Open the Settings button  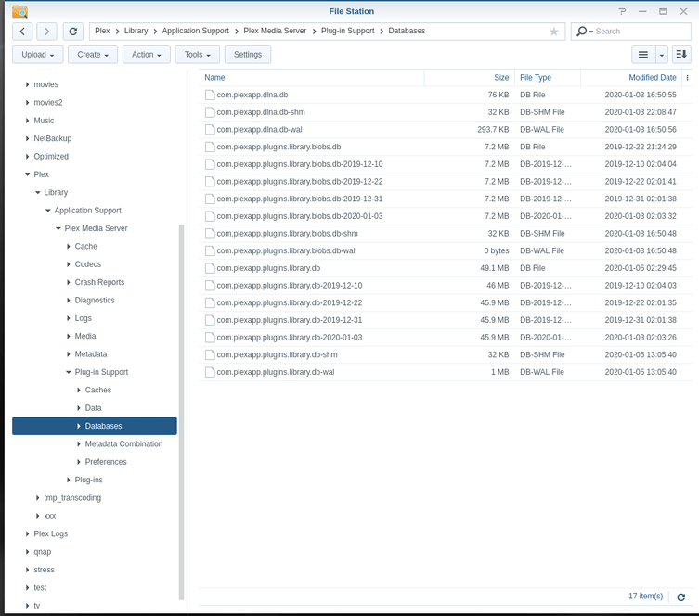pyautogui.click(x=248, y=55)
